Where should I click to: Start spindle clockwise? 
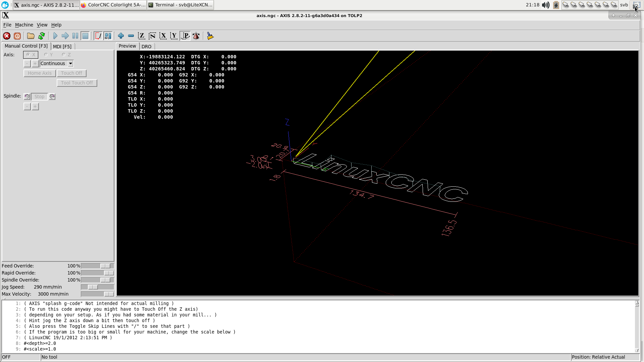pos(52,97)
